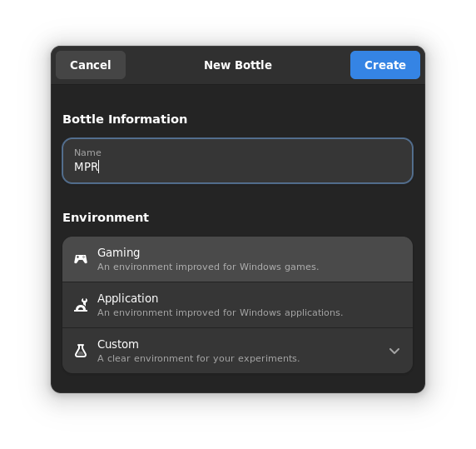Click the 'Gaming' title label
This screenshot has height=449, width=476.
point(118,252)
